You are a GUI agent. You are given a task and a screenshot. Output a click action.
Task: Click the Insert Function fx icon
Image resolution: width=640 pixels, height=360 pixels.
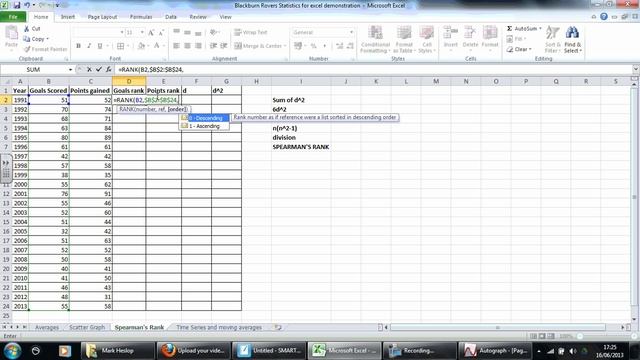[108, 70]
